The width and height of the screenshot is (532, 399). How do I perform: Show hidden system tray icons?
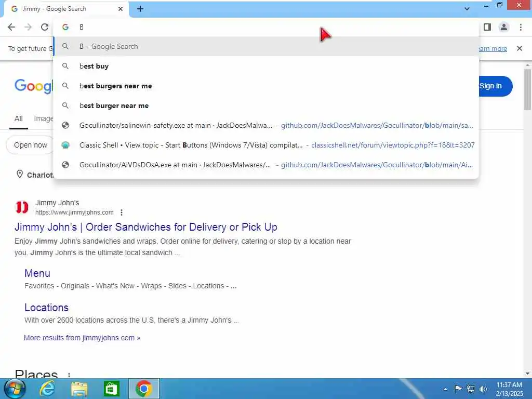click(x=445, y=389)
